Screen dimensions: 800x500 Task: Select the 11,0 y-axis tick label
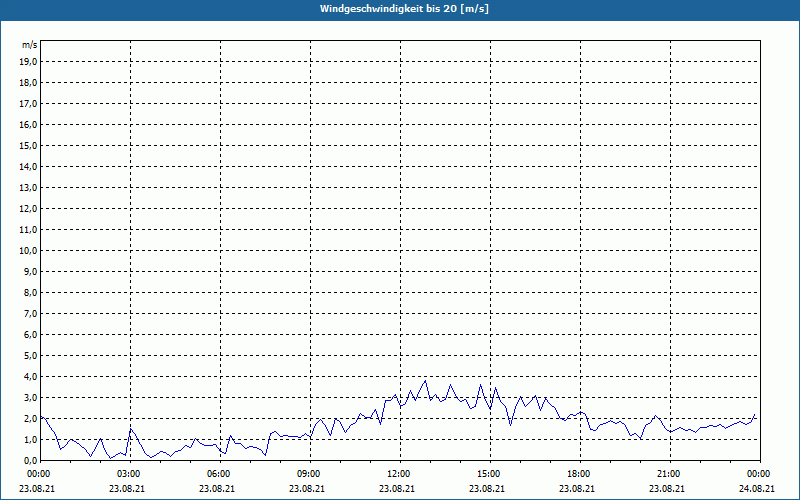click(x=28, y=230)
